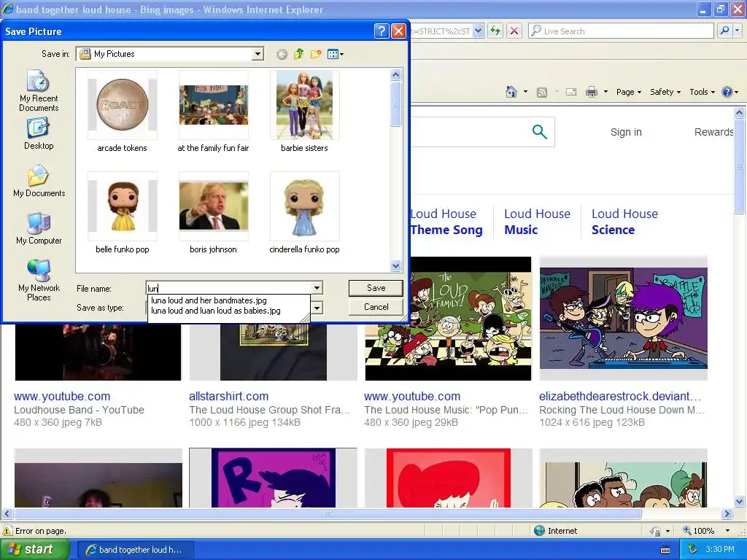Click the Home icon in the IE command bar
Viewport: 747px width, 560px height.
point(511,91)
